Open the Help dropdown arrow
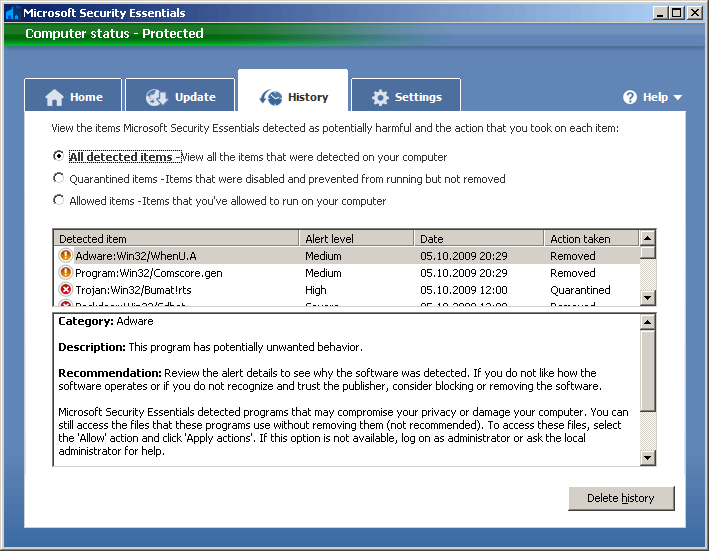This screenshot has width=709, height=551. click(677, 97)
